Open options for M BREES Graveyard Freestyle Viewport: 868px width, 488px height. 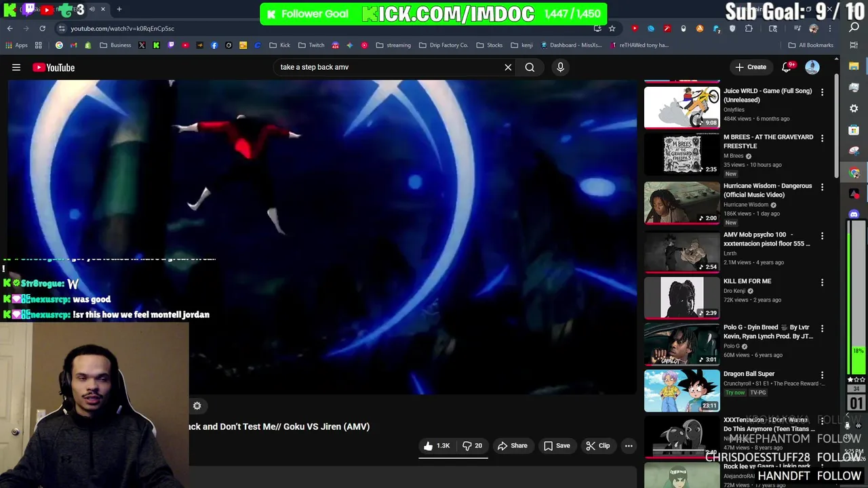(822, 138)
